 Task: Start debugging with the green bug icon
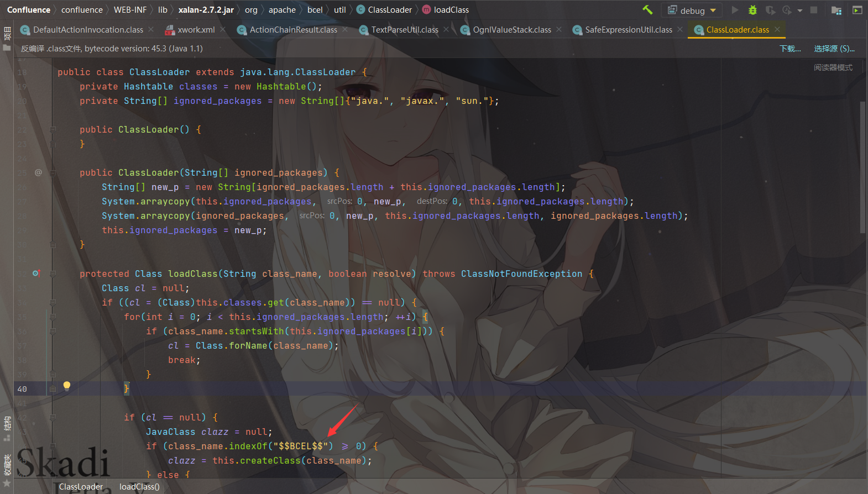click(x=752, y=10)
